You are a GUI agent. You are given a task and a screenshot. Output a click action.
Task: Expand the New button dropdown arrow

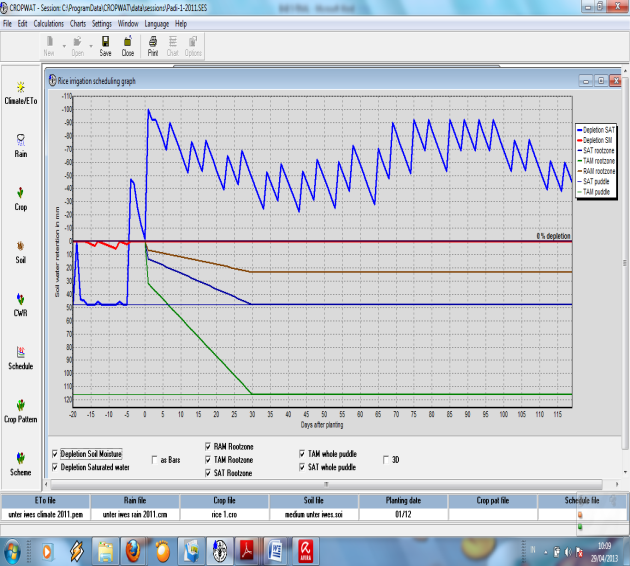tap(64, 46)
